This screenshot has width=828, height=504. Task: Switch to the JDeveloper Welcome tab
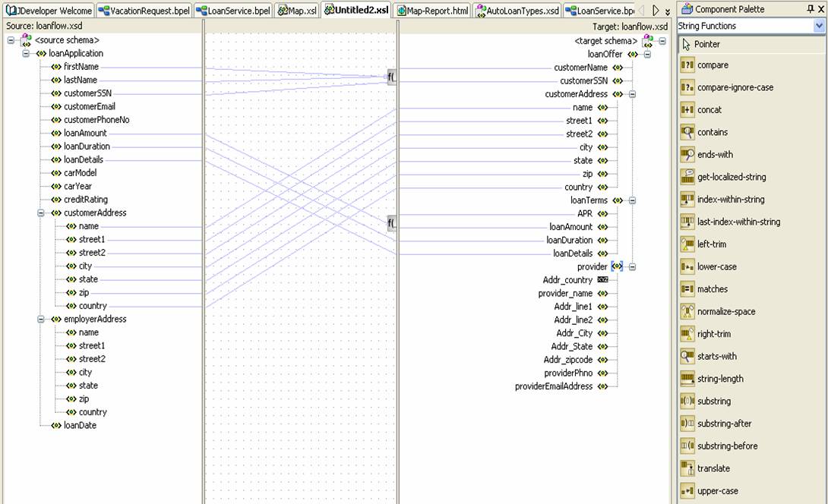(x=49, y=11)
